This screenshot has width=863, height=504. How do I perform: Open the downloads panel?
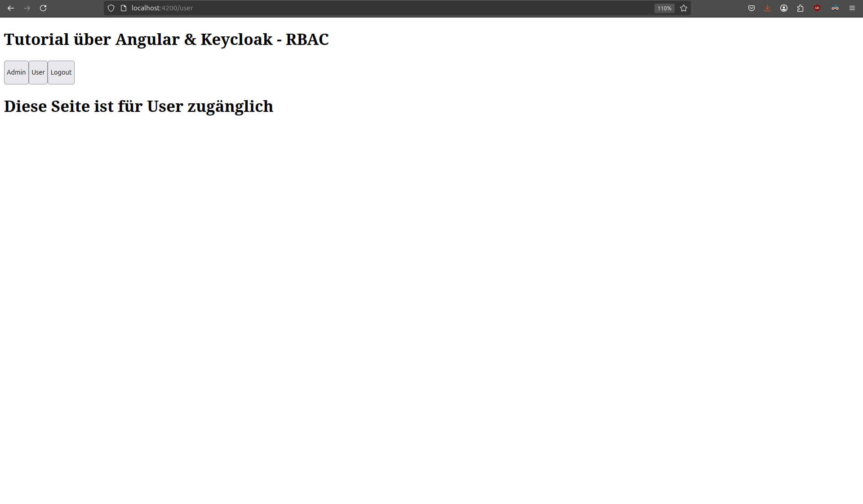(x=768, y=8)
